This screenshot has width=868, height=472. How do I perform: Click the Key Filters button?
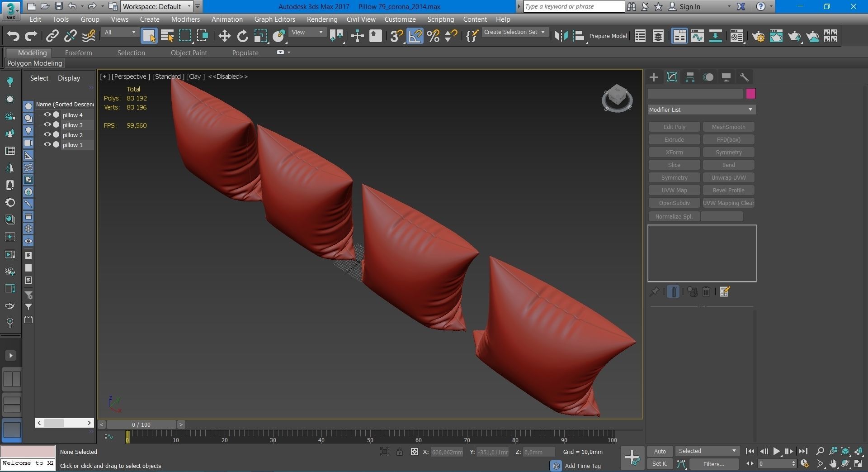point(713,464)
